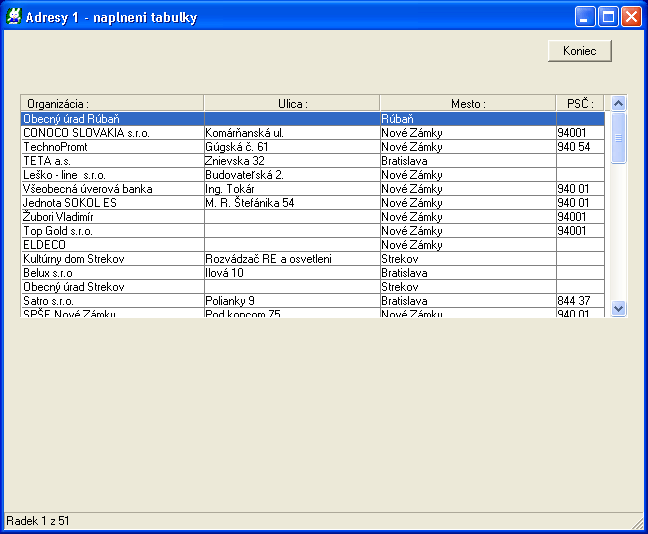This screenshot has width=648, height=534.
Task: Minimize the Adresy 1 window
Action: pyautogui.click(x=585, y=17)
